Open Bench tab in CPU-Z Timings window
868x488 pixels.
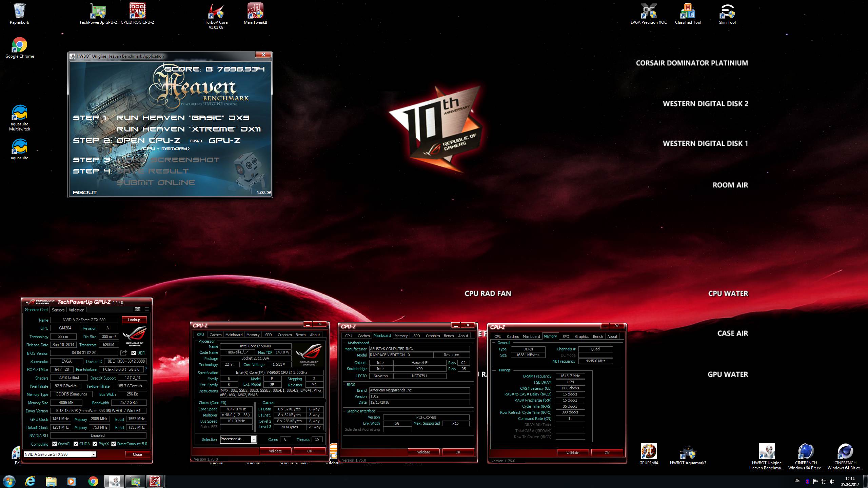pyautogui.click(x=598, y=337)
